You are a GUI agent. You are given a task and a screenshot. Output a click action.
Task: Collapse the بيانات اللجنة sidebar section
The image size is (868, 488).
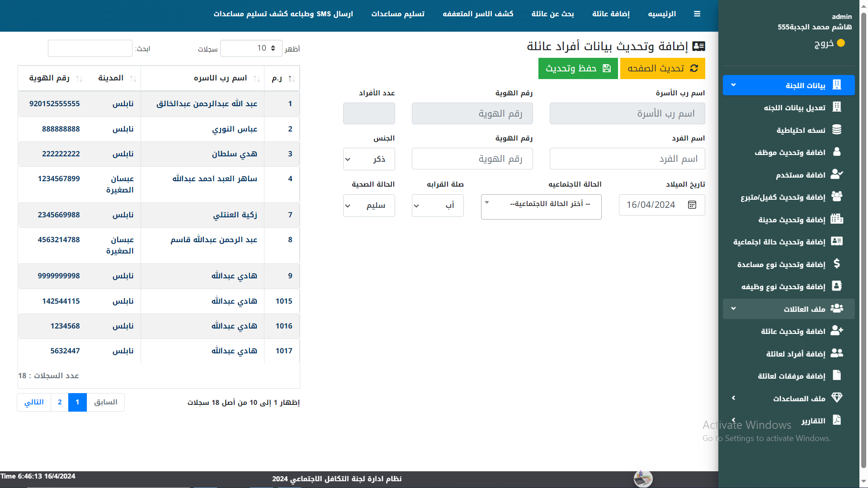pyautogui.click(x=788, y=85)
